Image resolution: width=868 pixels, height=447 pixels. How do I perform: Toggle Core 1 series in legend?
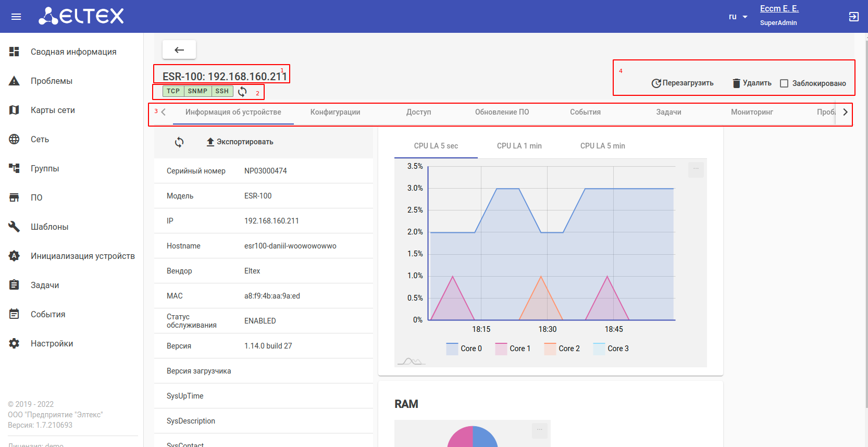513,349
